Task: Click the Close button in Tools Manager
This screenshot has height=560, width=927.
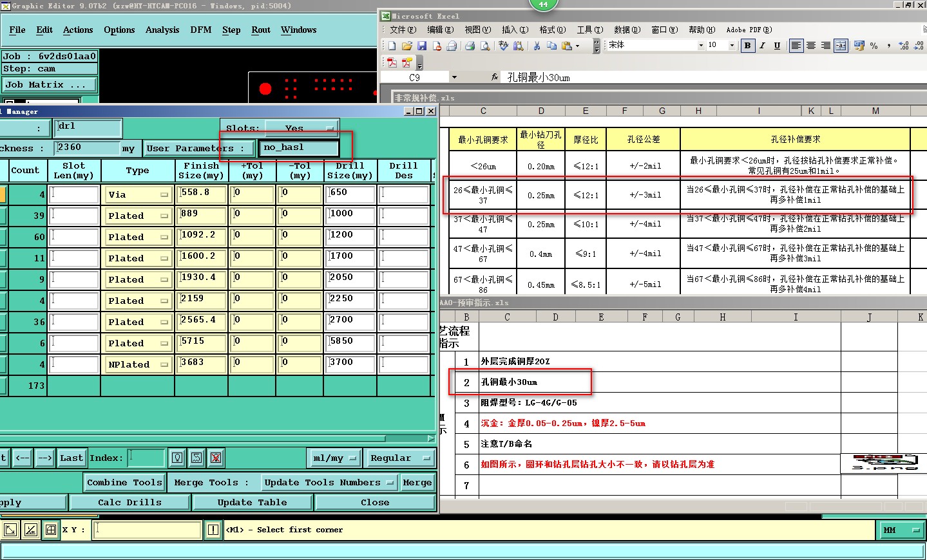Action: tap(375, 502)
